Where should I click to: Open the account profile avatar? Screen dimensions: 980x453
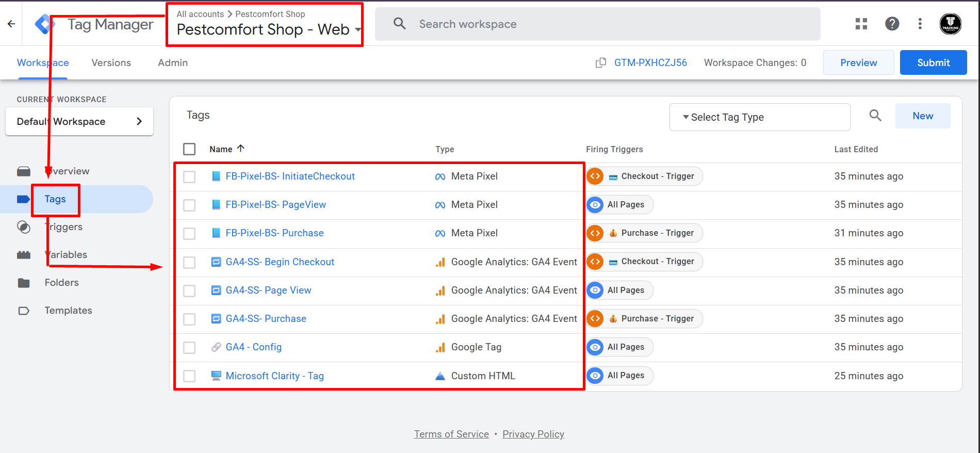click(x=950, y=24)
